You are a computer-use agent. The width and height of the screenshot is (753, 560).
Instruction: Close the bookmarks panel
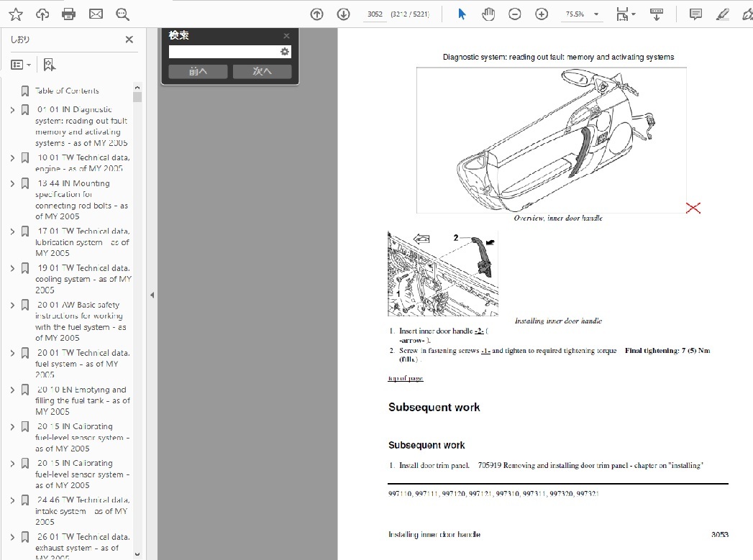129,40
